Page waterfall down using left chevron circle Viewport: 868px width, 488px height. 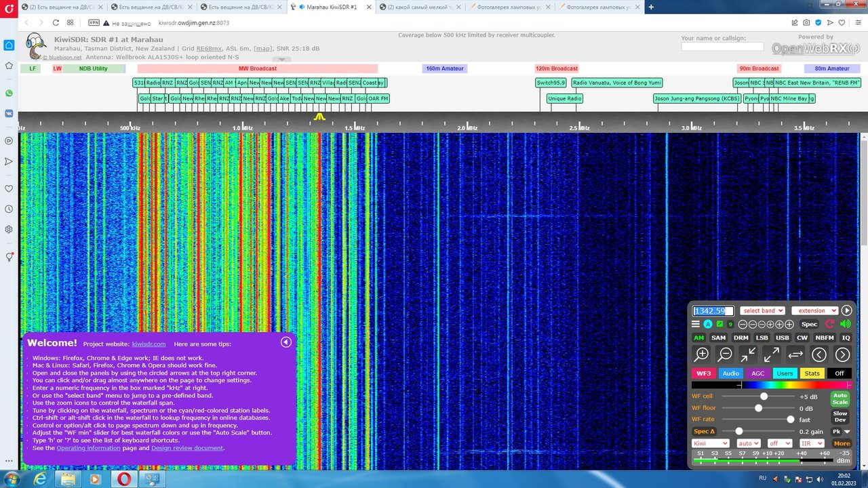click(819, 354)
